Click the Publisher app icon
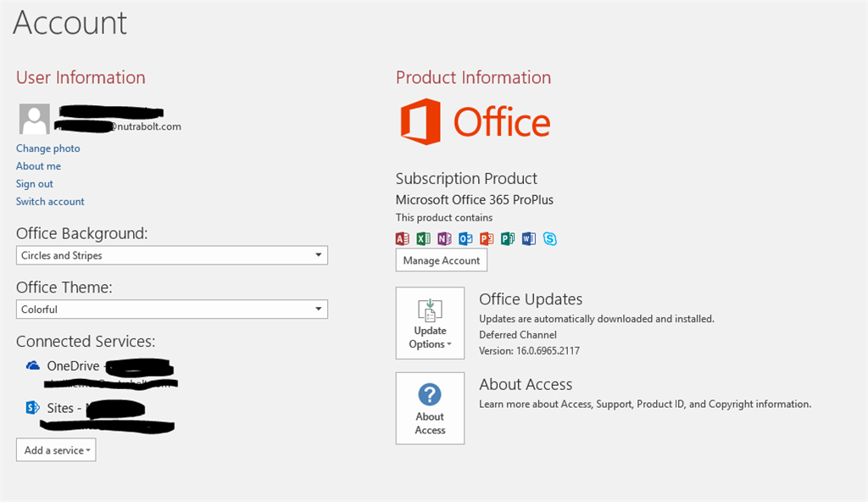 pyautogui.click(x=508, y=238)
